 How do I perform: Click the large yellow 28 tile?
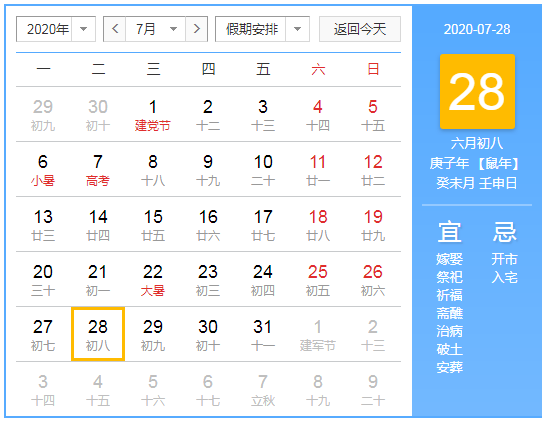point(477,91)
